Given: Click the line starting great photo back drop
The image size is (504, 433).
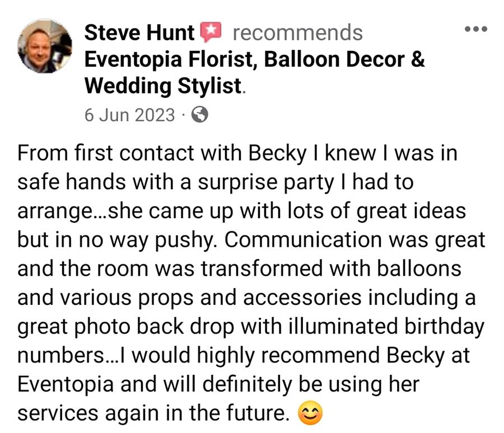Looking at the screenshot, I should point(251,327).
